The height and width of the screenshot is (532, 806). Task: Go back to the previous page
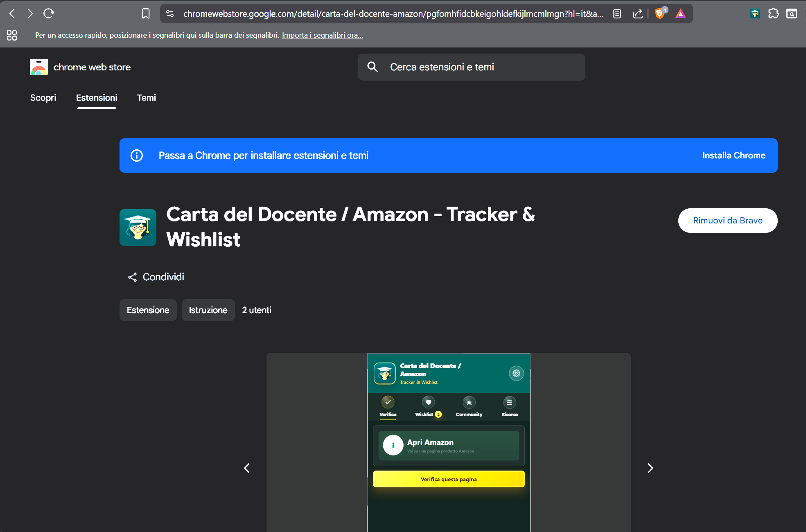click(x=12, y=14)
